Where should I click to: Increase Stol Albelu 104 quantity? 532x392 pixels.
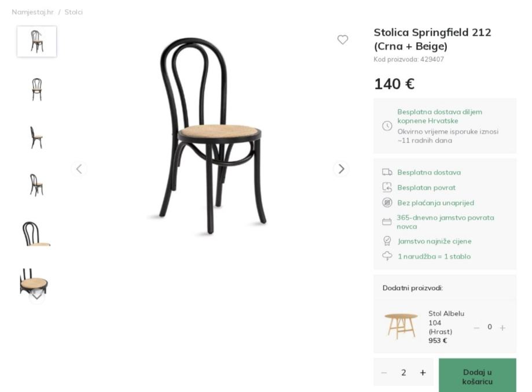click(x=502, y=328)
